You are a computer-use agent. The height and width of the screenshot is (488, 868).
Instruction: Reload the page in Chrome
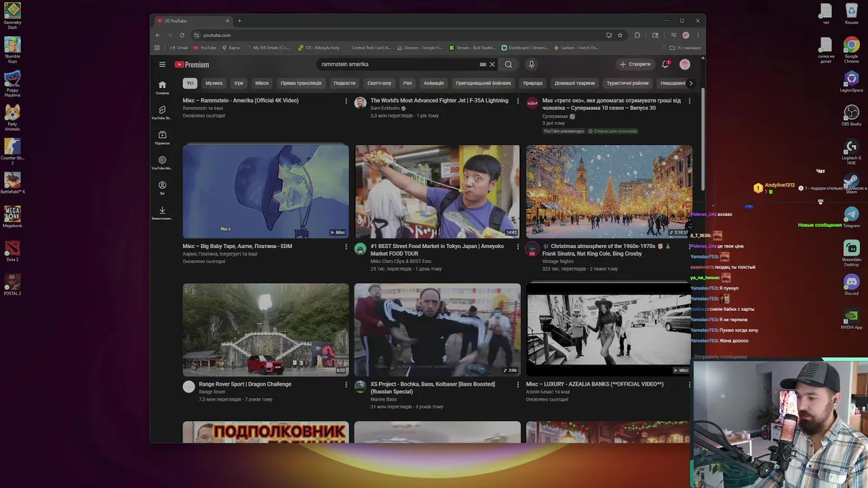click(182, 35)
